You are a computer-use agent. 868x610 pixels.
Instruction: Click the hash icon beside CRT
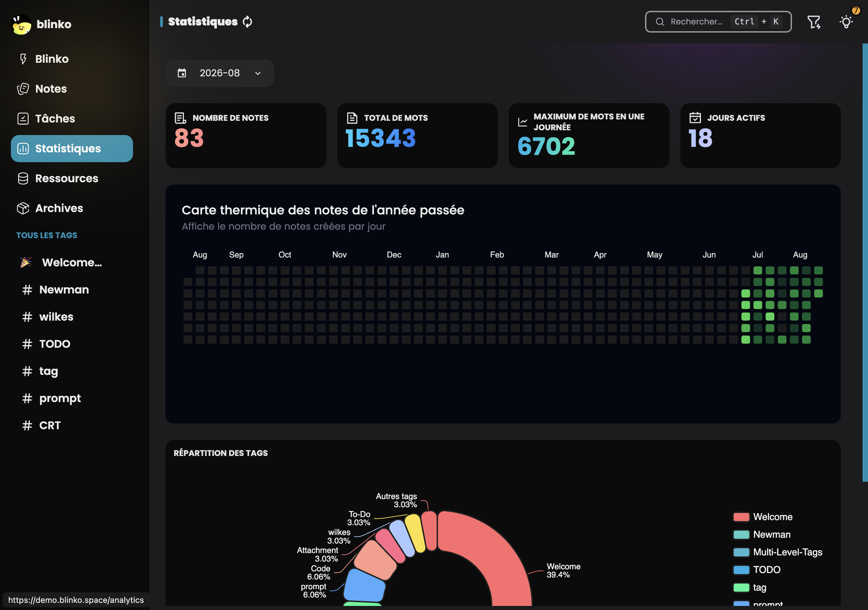click(x=27, y=425)
